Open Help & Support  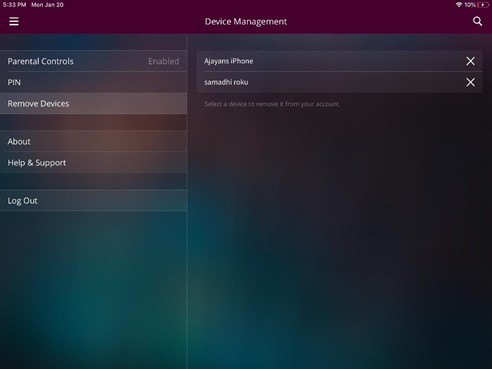coord(93,163)
